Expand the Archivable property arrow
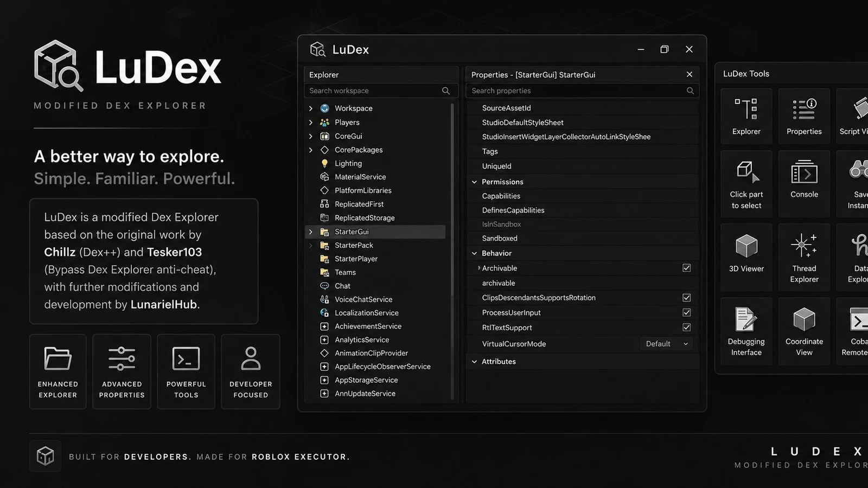 coord(478,268)
